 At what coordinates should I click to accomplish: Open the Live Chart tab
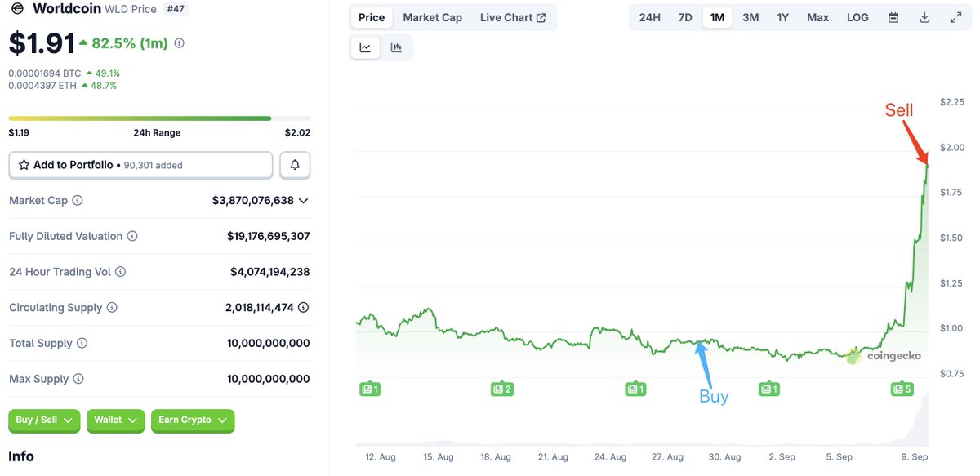click(513, 17)
